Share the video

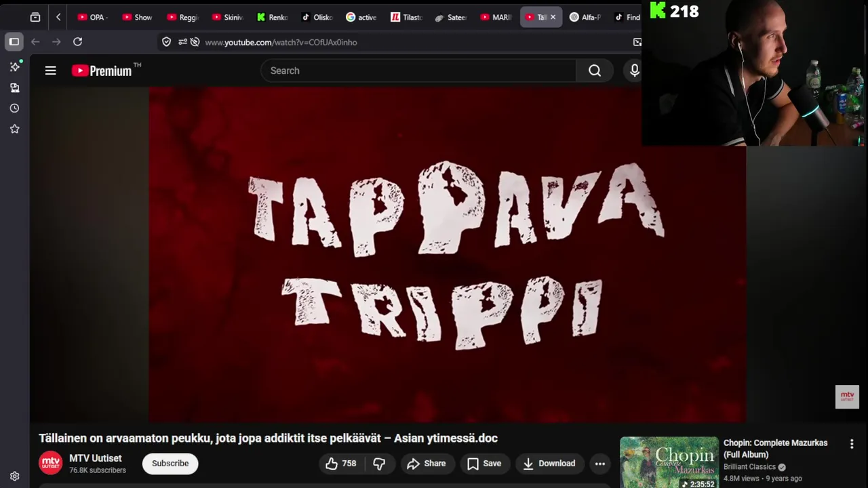click(x=427, y=464)
